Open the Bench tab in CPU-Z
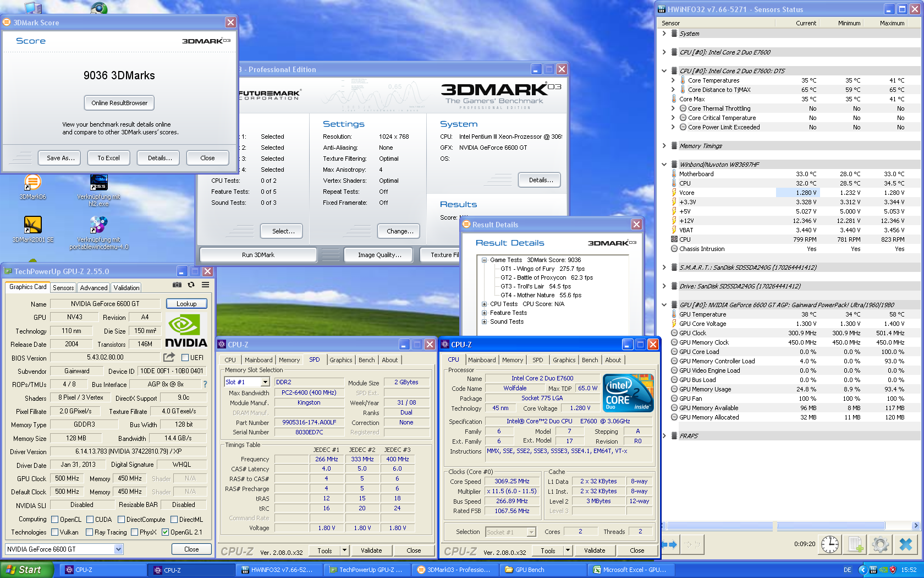924x578 pixels. (590, 359)
